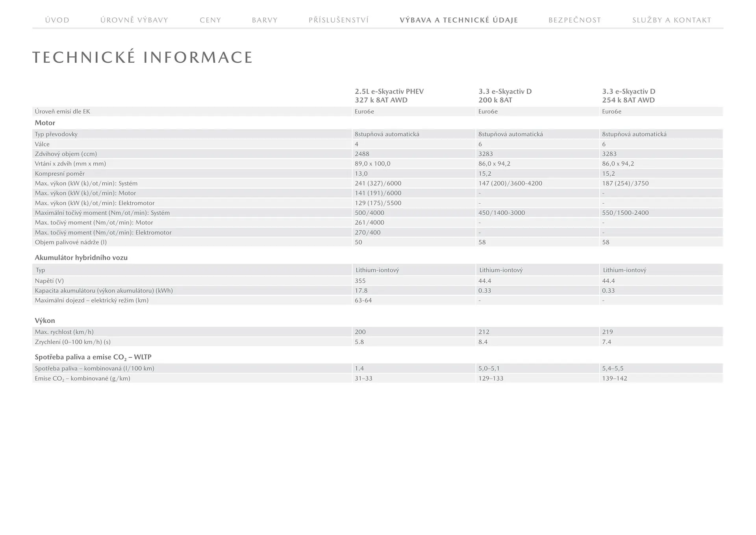This screenshot has width=756, height=535.
Task: Click the Výkon section heading
Action: 45,321
